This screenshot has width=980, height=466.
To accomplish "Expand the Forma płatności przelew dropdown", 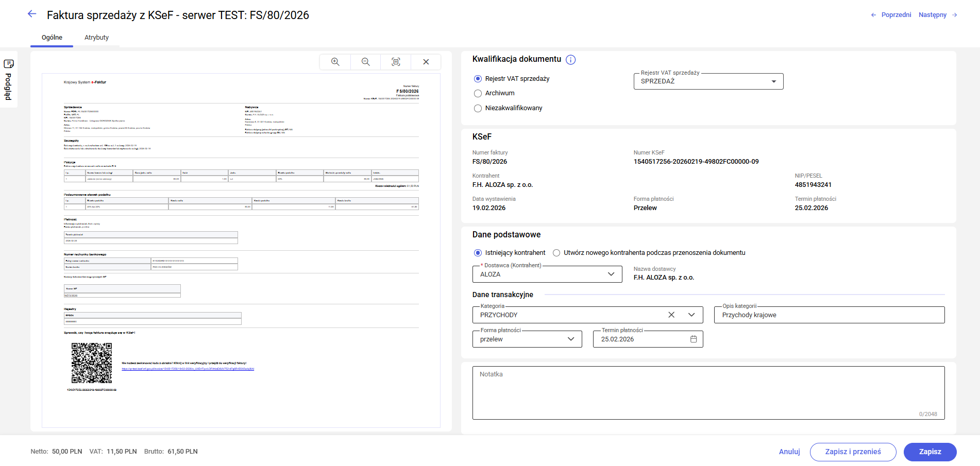I will 570,339.
